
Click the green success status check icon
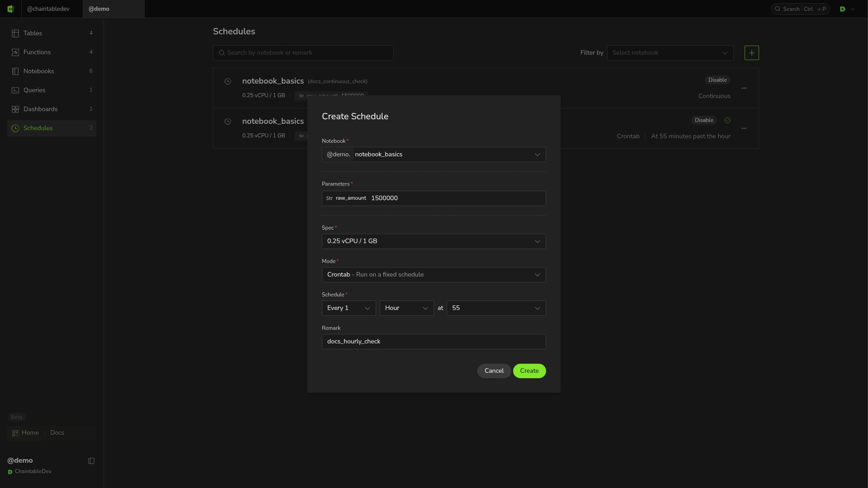(x=727, y=120)
